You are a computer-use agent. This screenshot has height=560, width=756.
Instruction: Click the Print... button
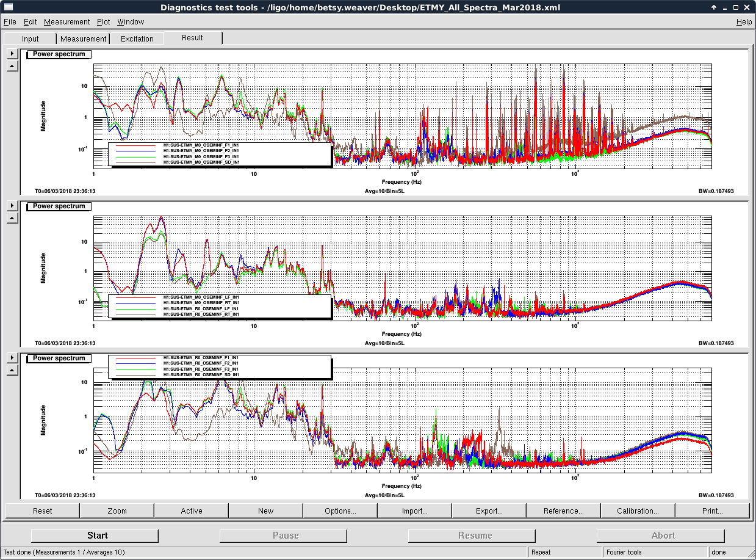click(713, 511)
